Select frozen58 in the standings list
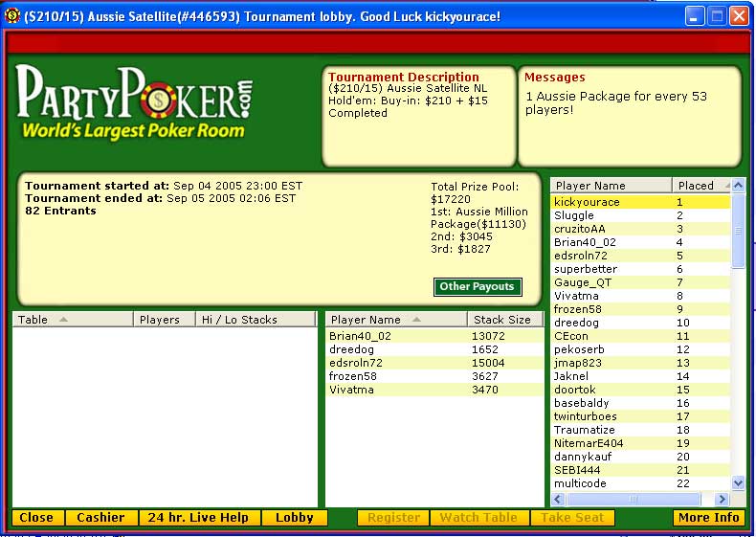This screenshot has width=756, height=537. click(x=640, y=309)
